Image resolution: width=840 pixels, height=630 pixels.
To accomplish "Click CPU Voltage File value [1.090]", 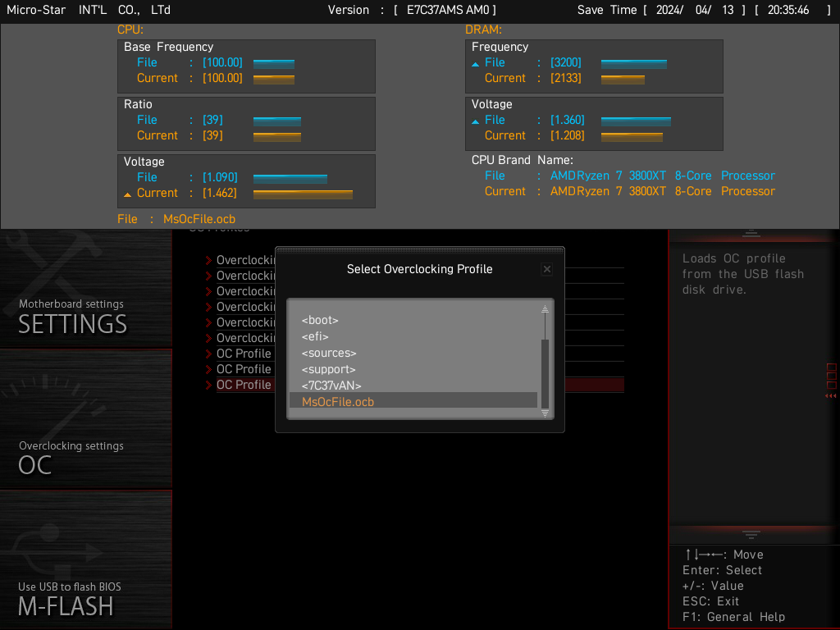I will pos(220,177).
